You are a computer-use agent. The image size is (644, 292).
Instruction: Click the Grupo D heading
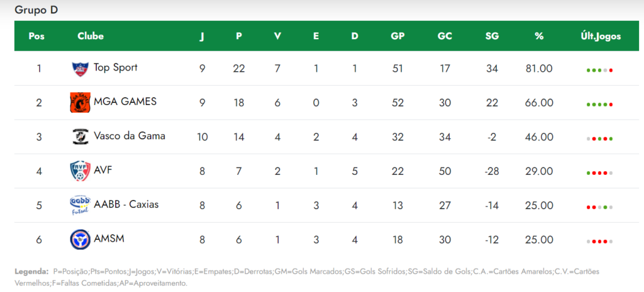(x=36, y=10)
